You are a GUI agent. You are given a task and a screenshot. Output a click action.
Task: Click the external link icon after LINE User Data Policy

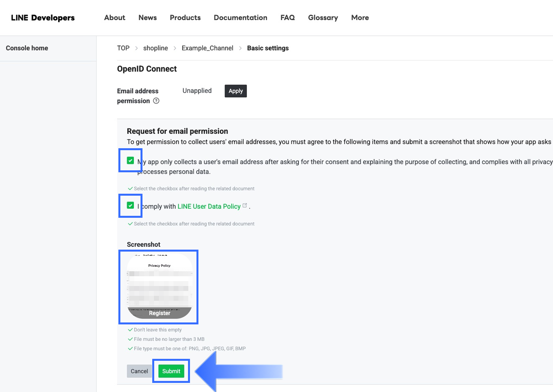tap(245, 205)
